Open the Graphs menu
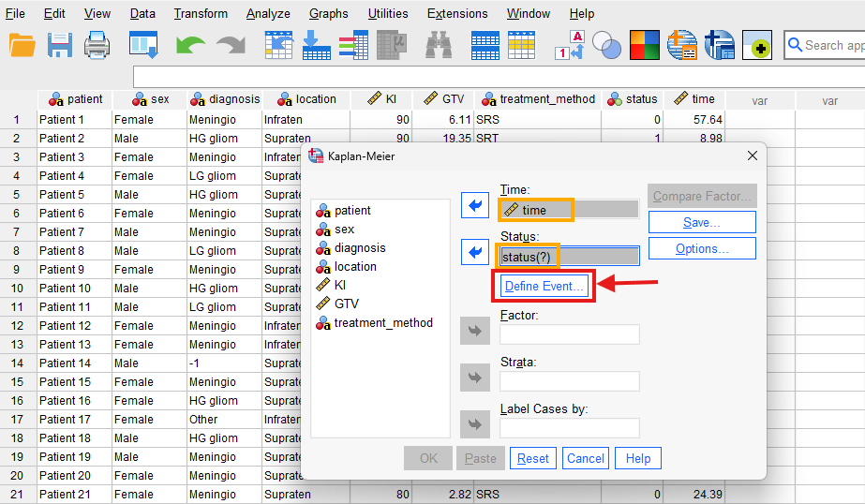 pyautogui.click(x=329, y=13)
